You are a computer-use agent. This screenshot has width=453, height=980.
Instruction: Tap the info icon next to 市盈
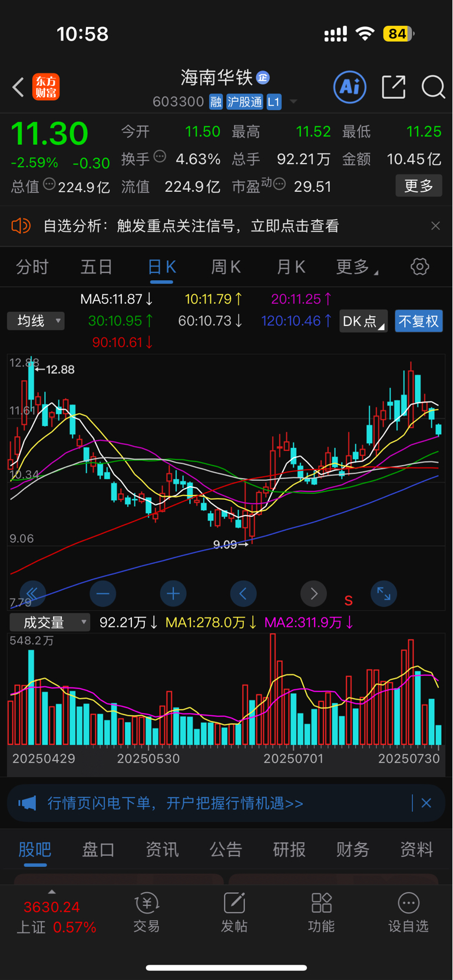[x=280, y=184]
